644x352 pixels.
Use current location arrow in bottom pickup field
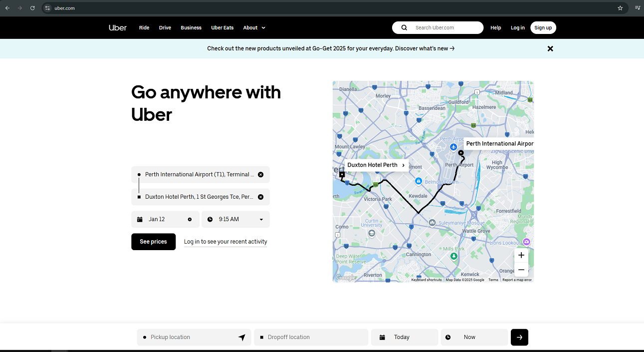(242, 337)
